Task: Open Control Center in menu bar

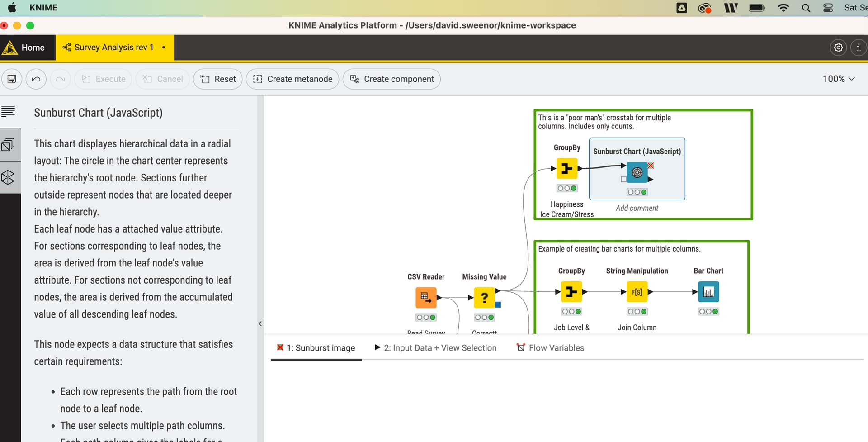Action: point(828,8)
